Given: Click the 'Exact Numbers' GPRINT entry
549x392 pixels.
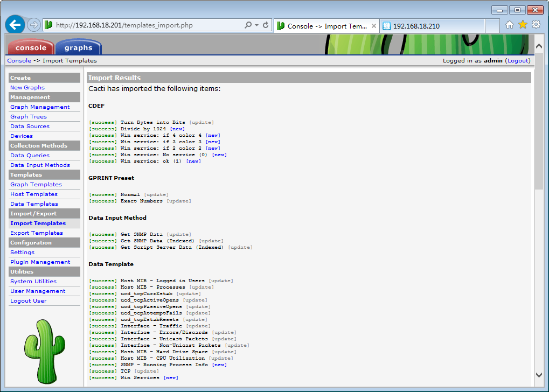Looking at the screenshot, I should point(142,201).
